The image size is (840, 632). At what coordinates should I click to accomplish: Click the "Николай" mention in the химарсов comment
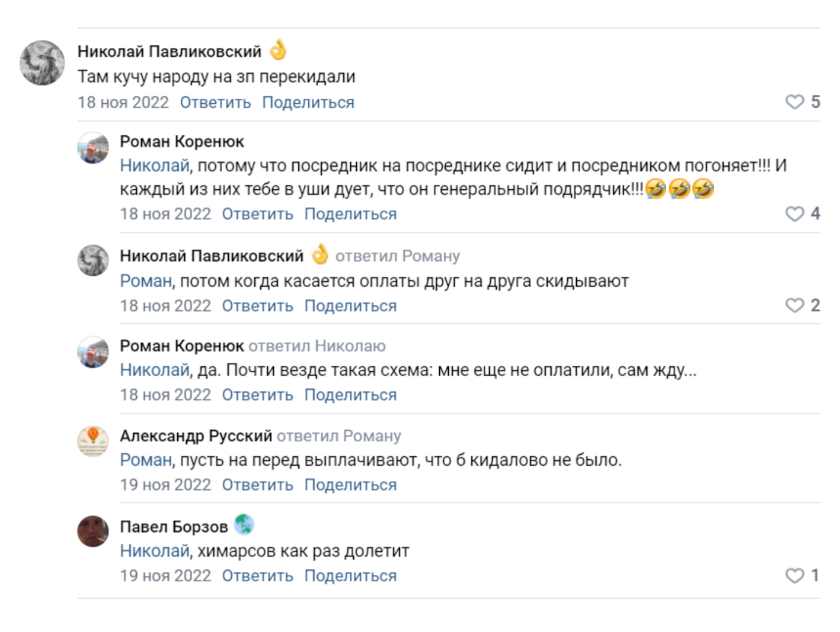point(154,551)
